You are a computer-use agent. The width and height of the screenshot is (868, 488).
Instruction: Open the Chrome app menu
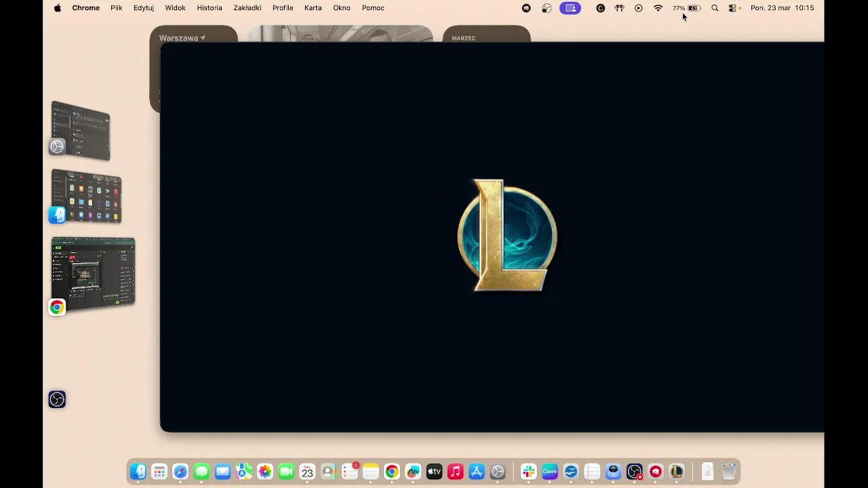(x=86, y=8)
